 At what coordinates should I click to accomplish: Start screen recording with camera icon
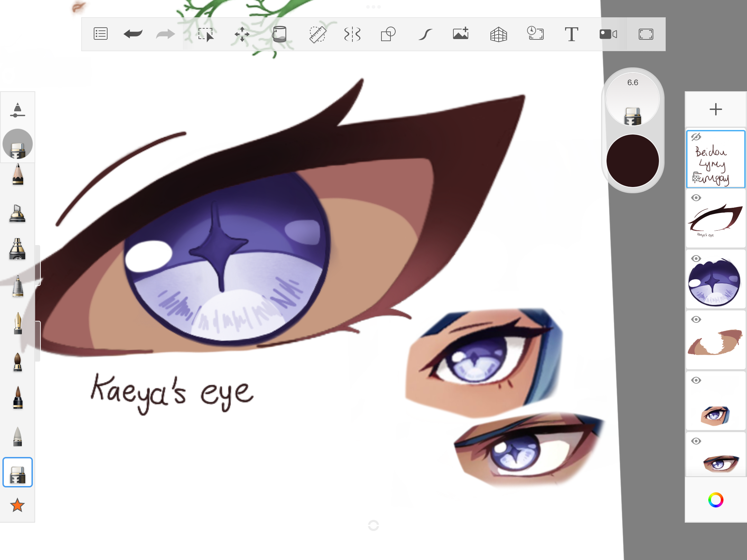tap(608, 34)
